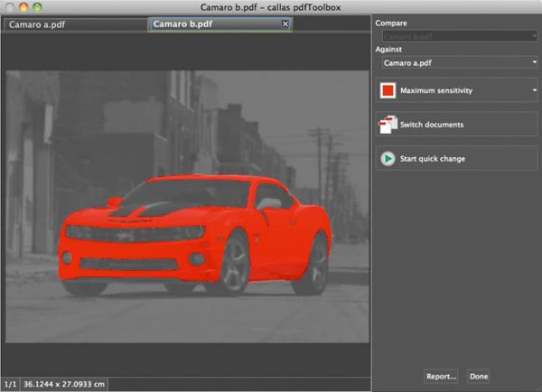Click the green zoom window button

pyautogui.click(x=37, y=7)
